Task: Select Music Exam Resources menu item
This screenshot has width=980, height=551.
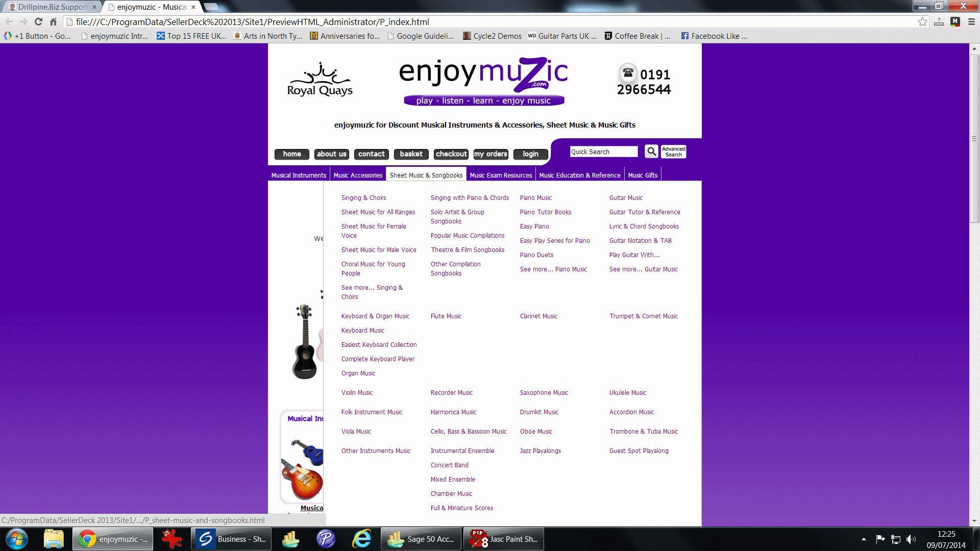Action: coord(501,175)
